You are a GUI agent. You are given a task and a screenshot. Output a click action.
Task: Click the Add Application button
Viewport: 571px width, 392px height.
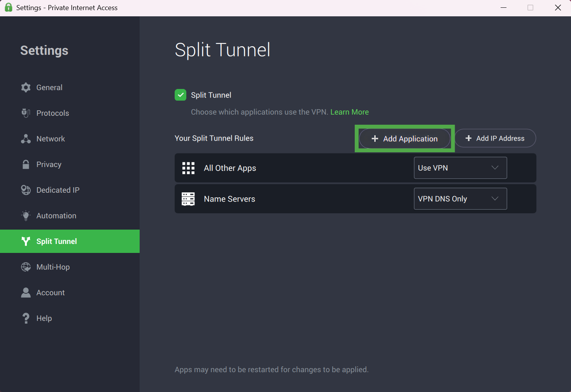(x=405, y=139)
